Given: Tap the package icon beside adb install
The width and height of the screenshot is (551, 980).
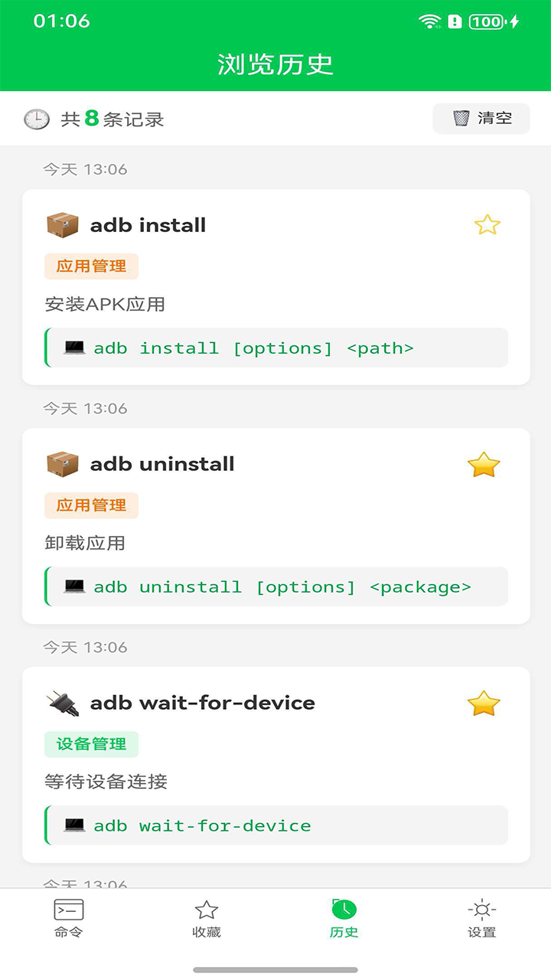Looking at the screenshot, I should coord(63,225).
